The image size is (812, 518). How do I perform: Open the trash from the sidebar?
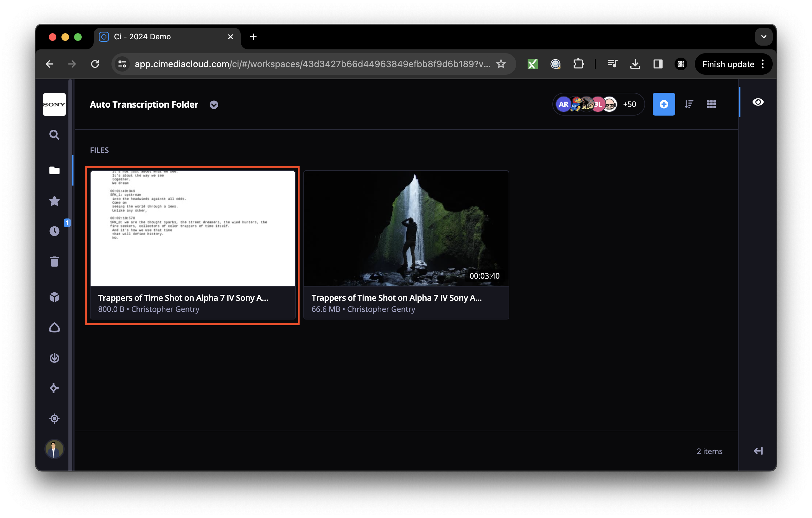point(54,261)
